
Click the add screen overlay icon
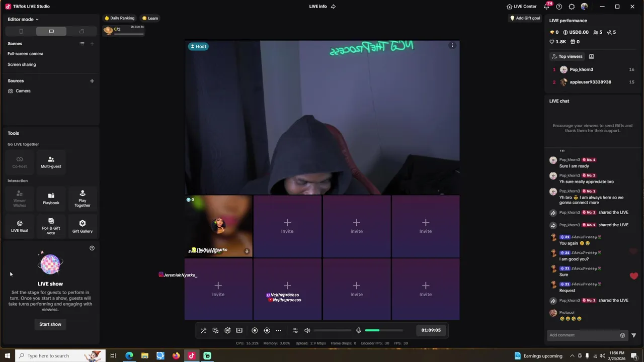(239, 330)
